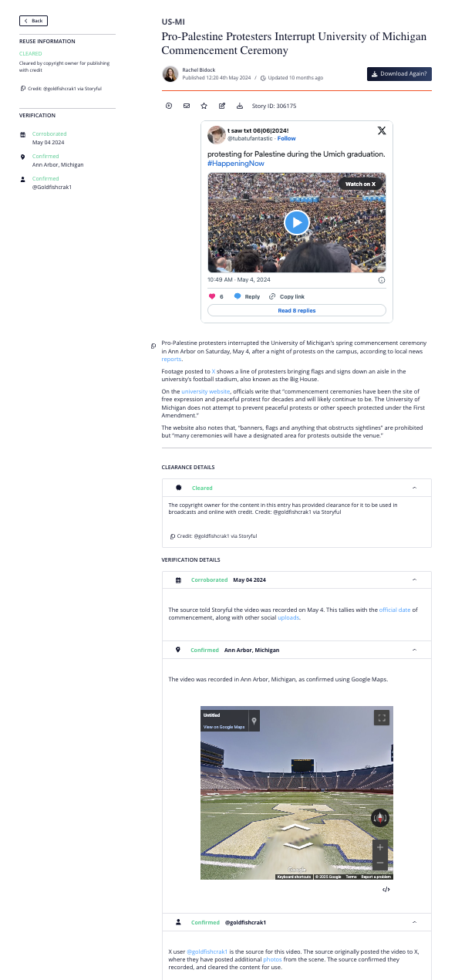Toggle fullscreen on the Google Street View
The image size is (465, 980).
click(x=381, y=718)
